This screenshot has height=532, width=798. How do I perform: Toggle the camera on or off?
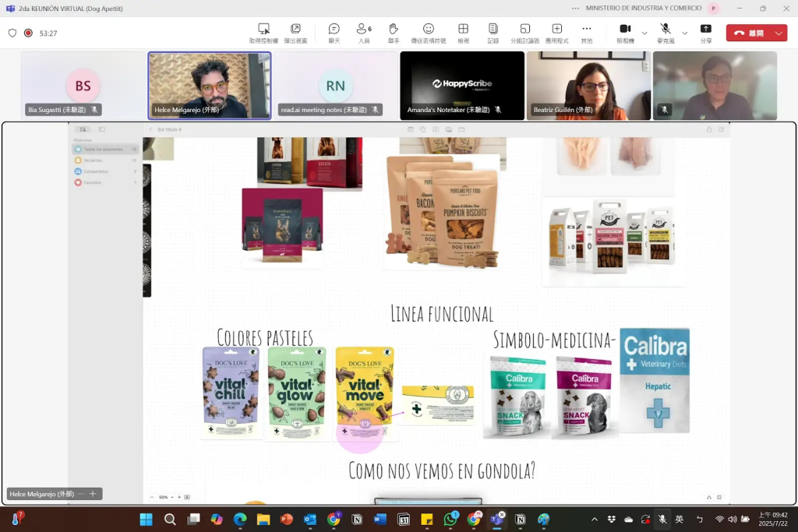624,33
